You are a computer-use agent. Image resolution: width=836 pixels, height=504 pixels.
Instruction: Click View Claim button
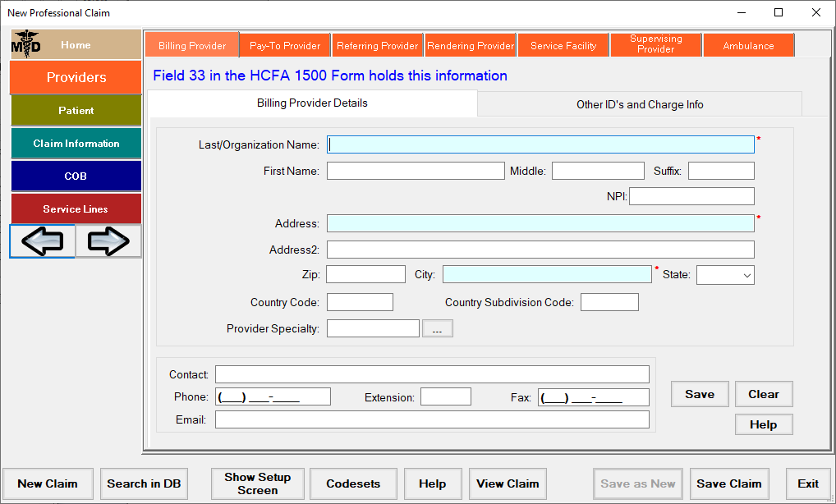coord(508,483)
